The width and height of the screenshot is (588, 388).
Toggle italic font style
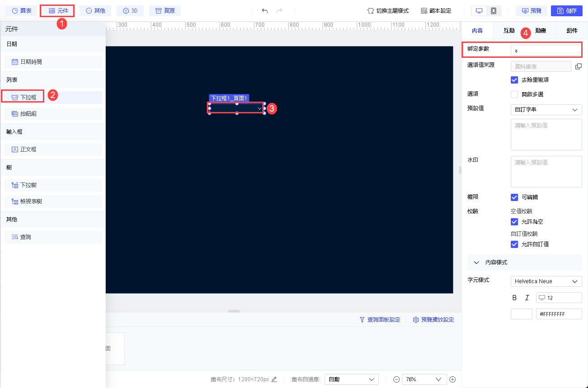[x=527, y=298]
